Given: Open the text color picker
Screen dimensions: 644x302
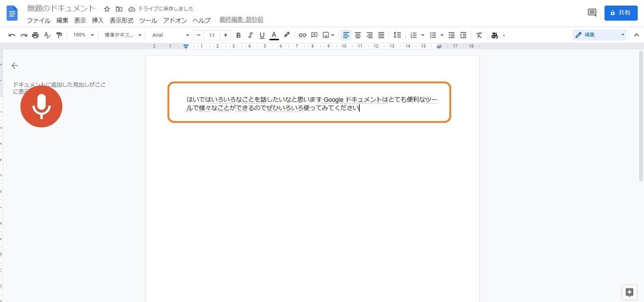Looking at the screenshot, I should [x=274, y=35].
